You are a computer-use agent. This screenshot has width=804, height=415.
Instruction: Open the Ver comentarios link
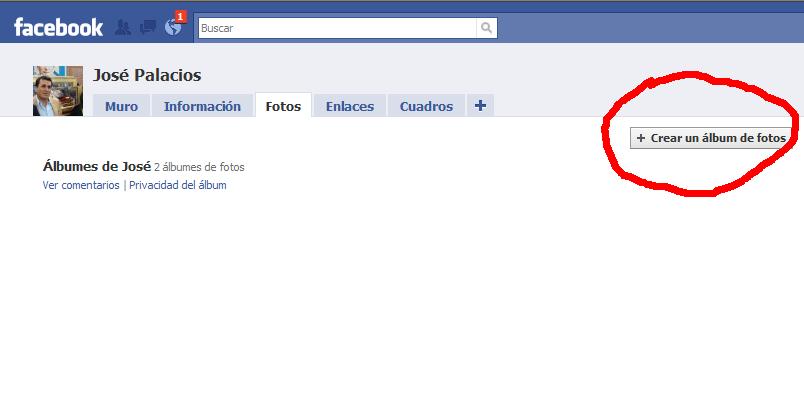81,185
